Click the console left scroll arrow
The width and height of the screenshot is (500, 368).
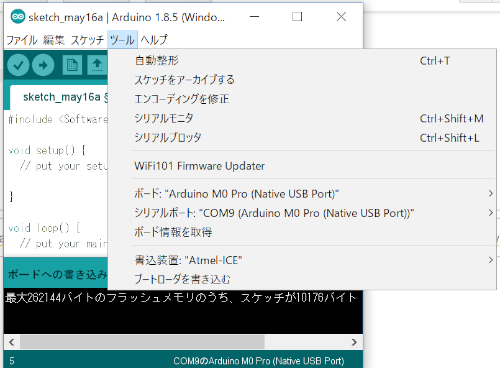tap(12, 342)
